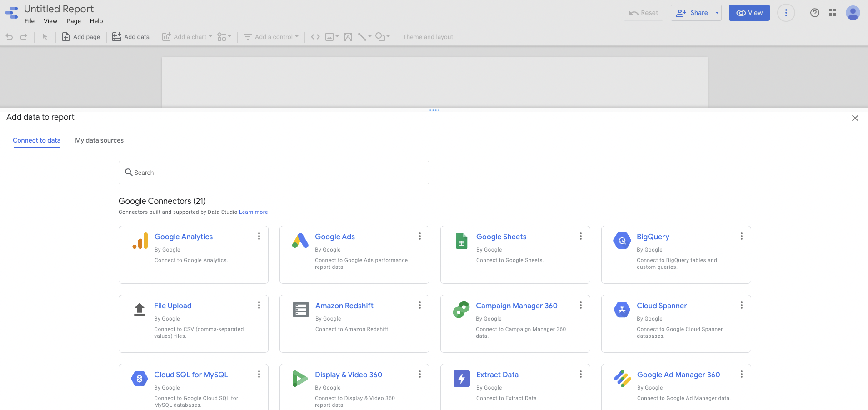This screenshot has width=868, height=410.
Task: Click the redo arrow icon
Action: [24, 37]
